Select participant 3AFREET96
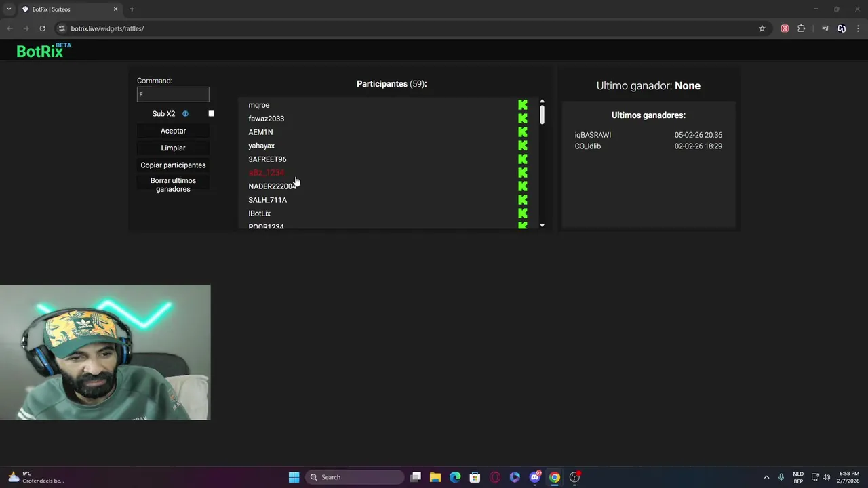Image resolution: width=868 pixels, height=488 pixels. pyautogui.click(x=267, y=159)
